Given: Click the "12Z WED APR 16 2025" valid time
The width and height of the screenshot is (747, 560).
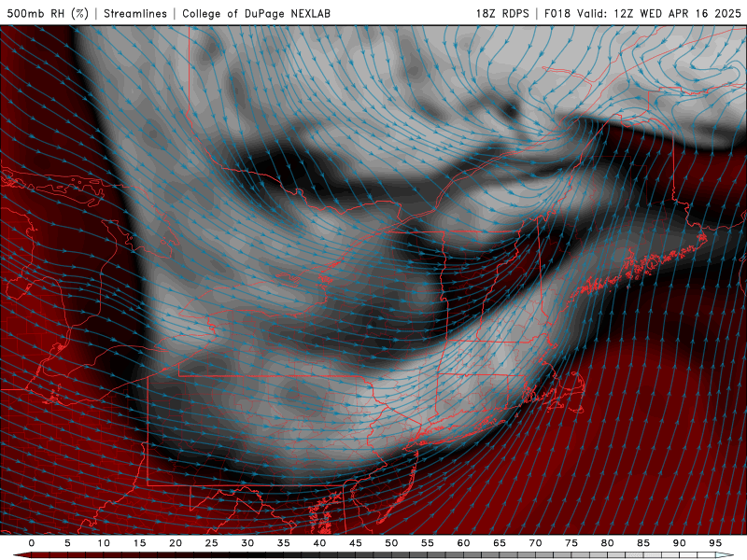Looking at the screenshot, I should 677,13.
